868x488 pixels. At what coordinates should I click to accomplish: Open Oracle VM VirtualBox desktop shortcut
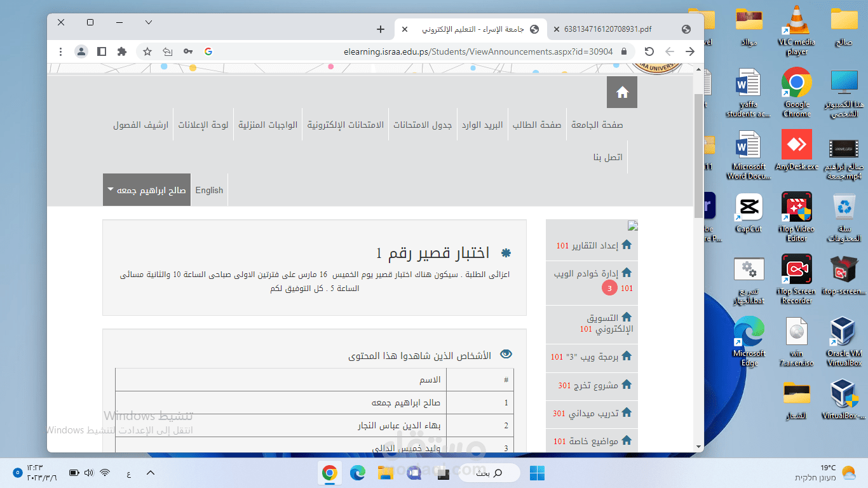844,342
